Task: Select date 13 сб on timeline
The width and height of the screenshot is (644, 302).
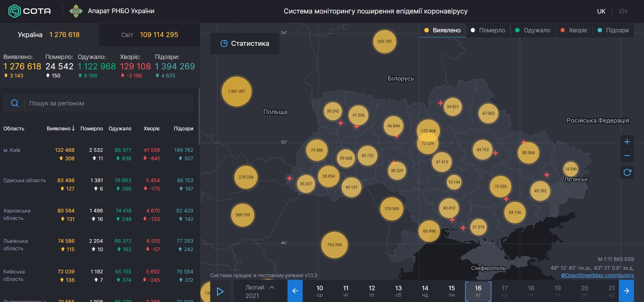Action: tap(398, 291)
